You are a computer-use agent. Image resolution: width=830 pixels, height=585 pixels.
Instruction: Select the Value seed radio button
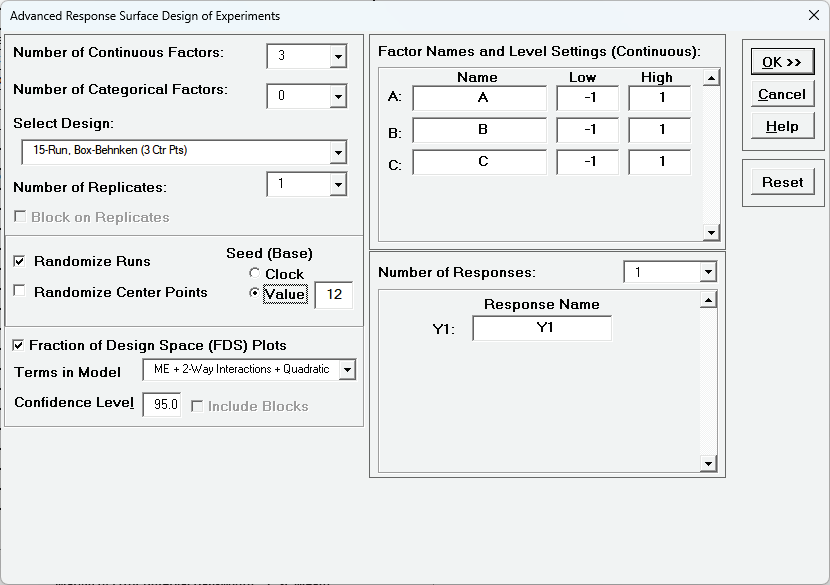coord(255,294)
